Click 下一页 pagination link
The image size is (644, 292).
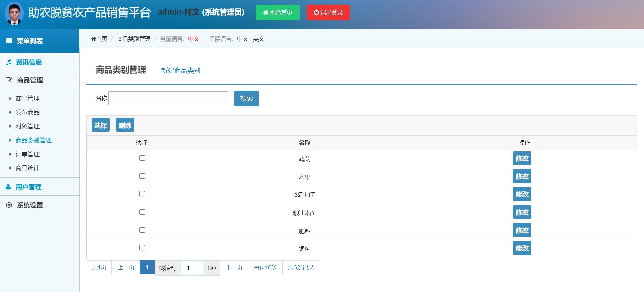point(234,267)
